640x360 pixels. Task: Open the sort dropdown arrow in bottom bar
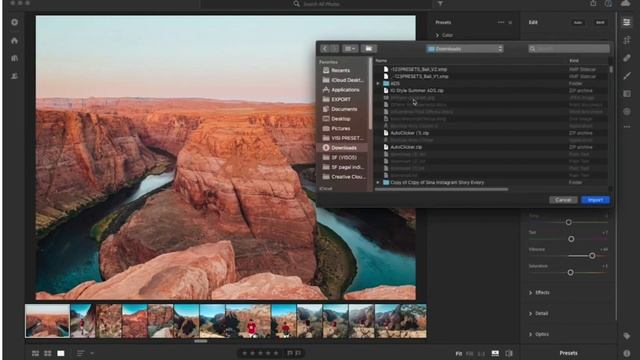92,353
